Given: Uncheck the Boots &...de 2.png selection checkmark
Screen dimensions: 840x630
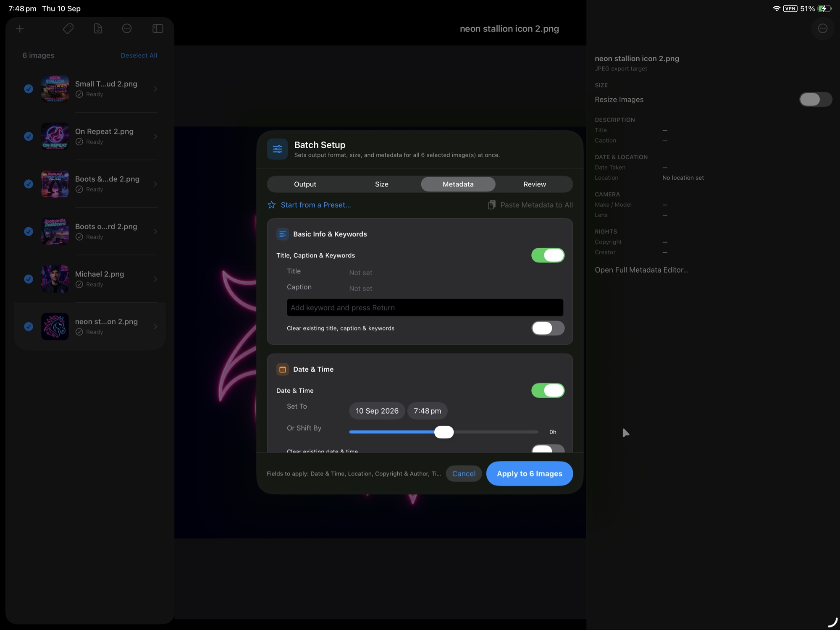Looking at the screenshot, I should pos(29,184).
